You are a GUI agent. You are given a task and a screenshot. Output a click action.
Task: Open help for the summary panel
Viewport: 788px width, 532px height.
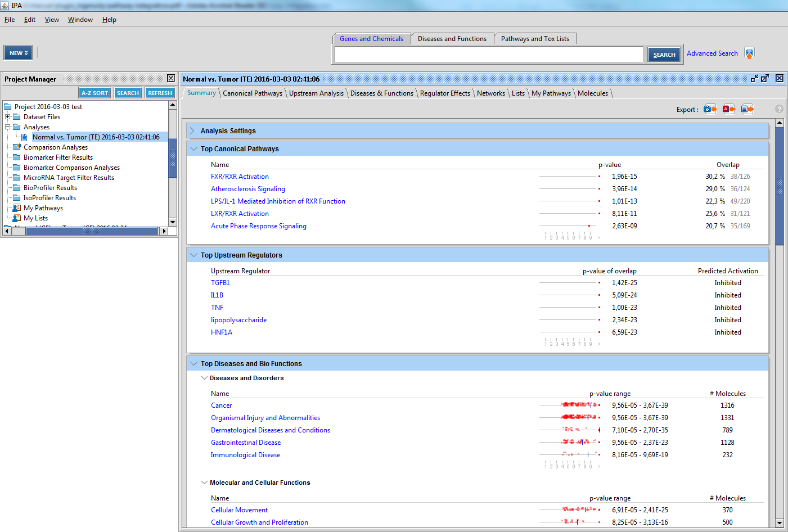(779, 109)
